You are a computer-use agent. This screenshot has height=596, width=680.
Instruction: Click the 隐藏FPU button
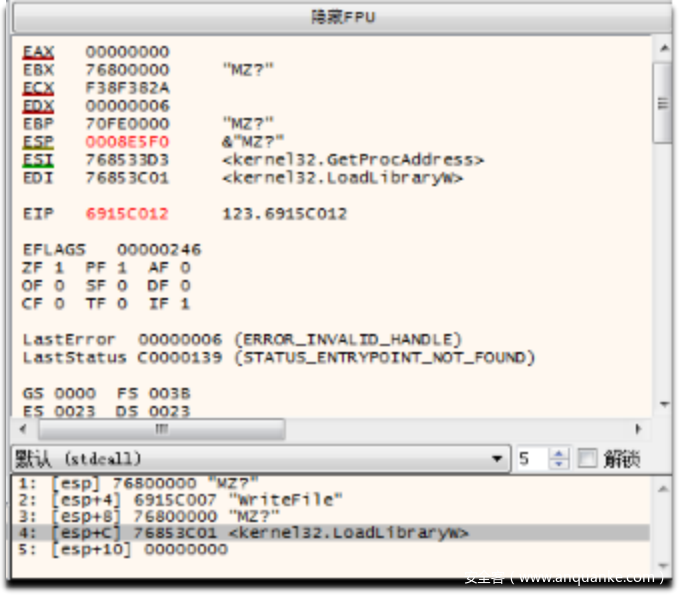pyautogui.click(x=340, y=17)
